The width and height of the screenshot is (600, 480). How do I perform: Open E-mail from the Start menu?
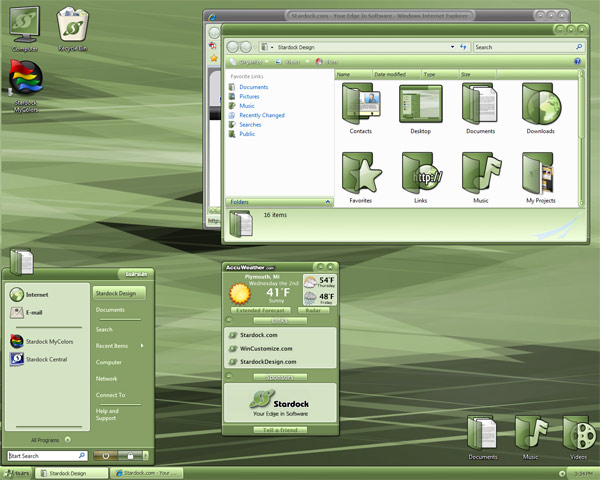26,312
